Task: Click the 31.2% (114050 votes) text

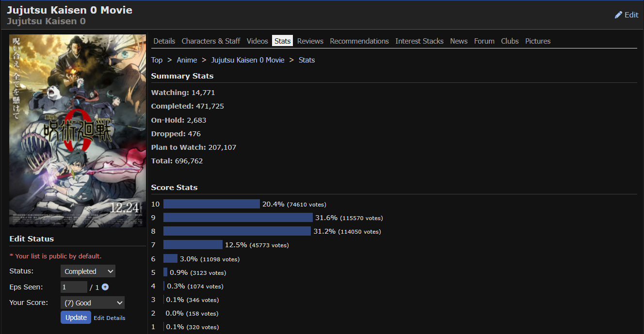Action: tap(347, 231)
